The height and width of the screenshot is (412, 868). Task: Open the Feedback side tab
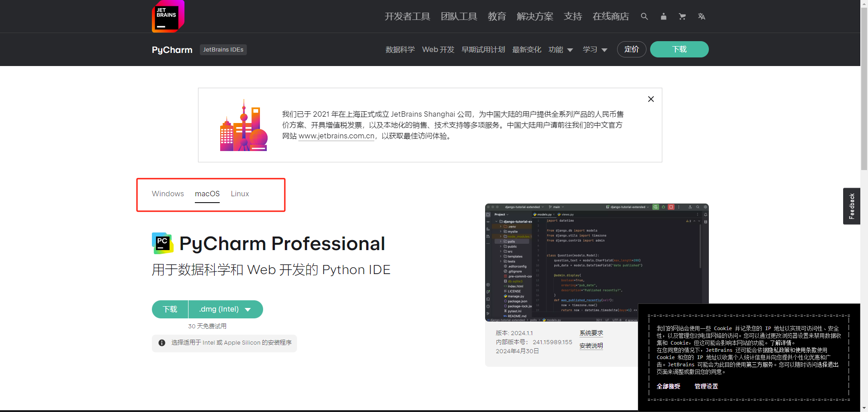coord(852,206)
